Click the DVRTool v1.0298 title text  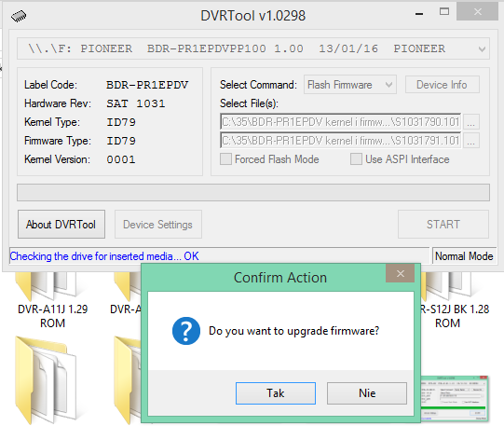(253, 16)
